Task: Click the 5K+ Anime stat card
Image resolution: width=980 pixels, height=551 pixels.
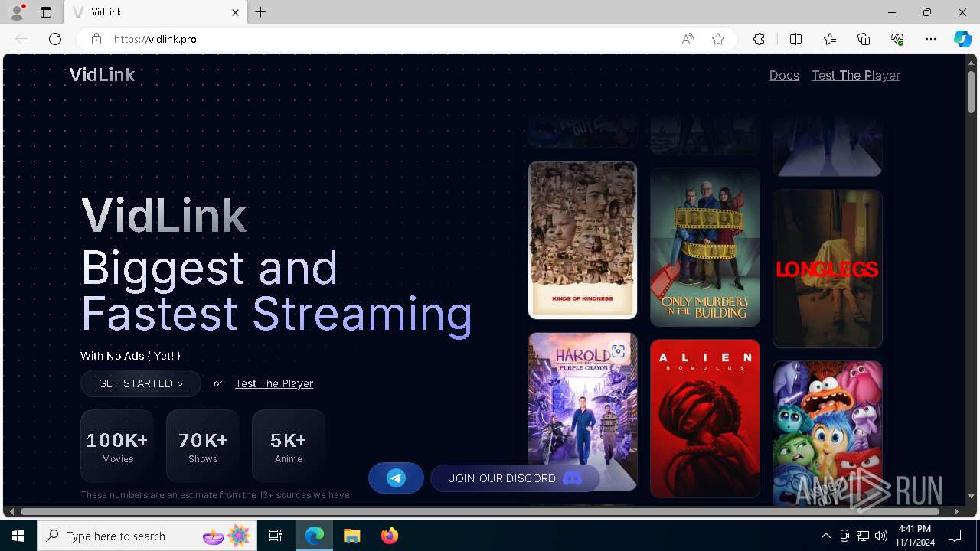Action: pos(289,446)
